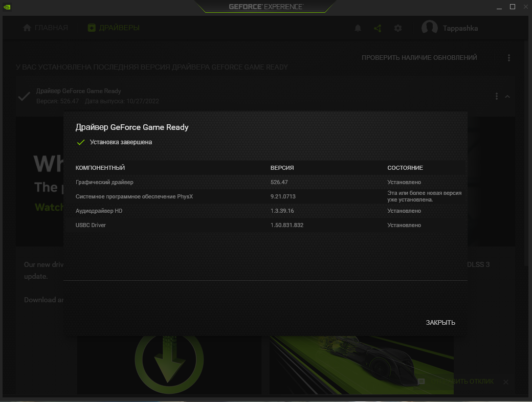Screen dimensions: 532x402
Task: Click the green download arrow thumbnail
Action: click(169, 365)
